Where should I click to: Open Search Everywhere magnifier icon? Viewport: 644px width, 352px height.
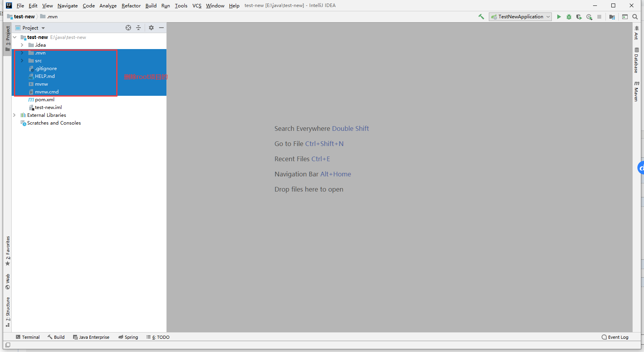[635, 17]
